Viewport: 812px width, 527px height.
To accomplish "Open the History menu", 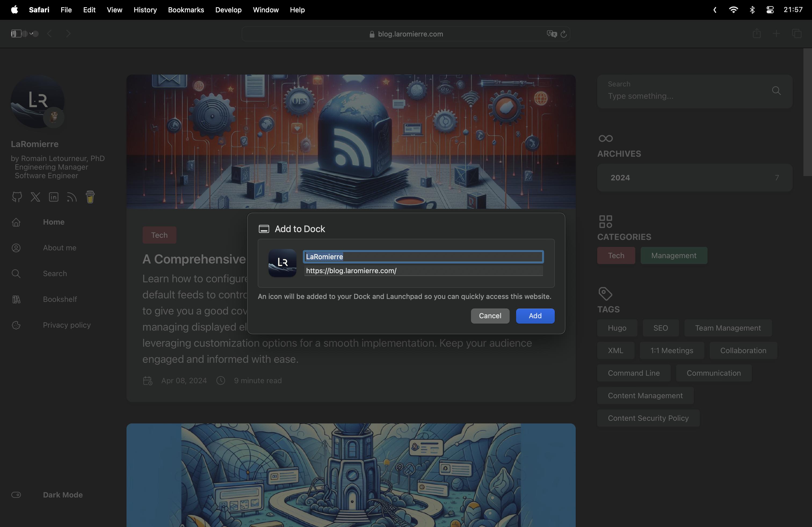I will click(x=145, y=10).
